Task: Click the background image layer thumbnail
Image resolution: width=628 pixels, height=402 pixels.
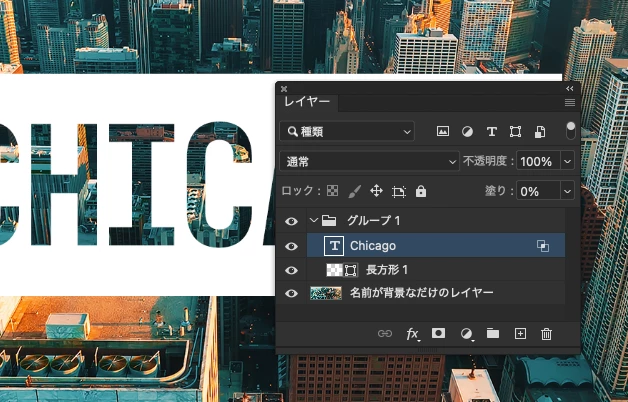Action: pyautogui.click(x=326, y=293)
